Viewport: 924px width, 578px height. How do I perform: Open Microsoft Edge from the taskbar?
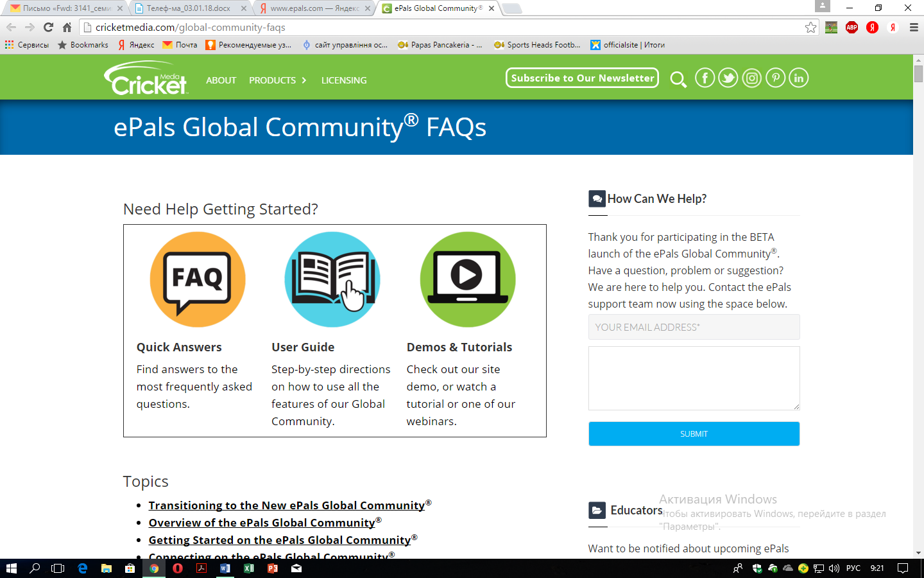(x=83, y=568)
